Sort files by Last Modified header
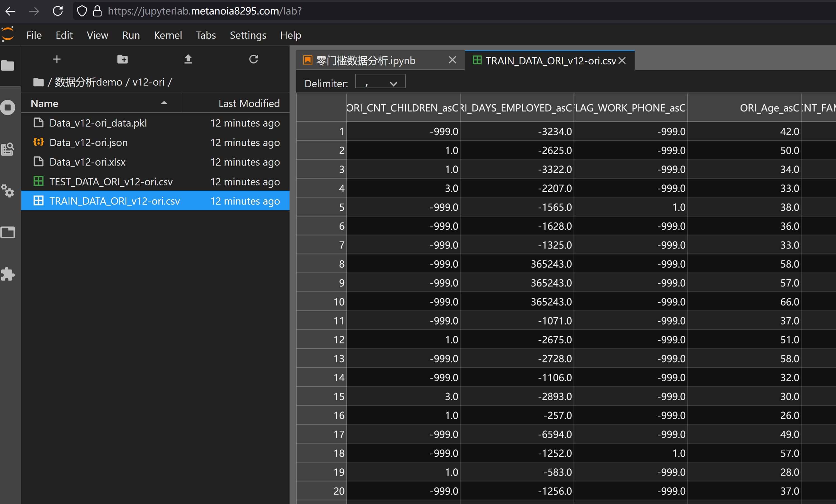 (249, 103)
